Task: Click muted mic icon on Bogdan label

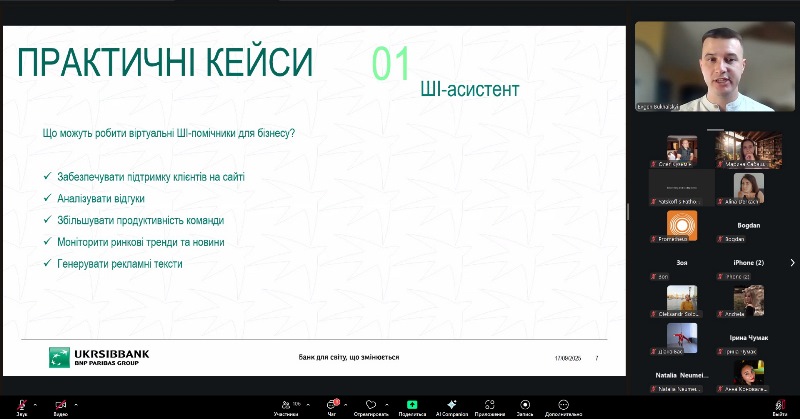Action: tap(720, 239)
